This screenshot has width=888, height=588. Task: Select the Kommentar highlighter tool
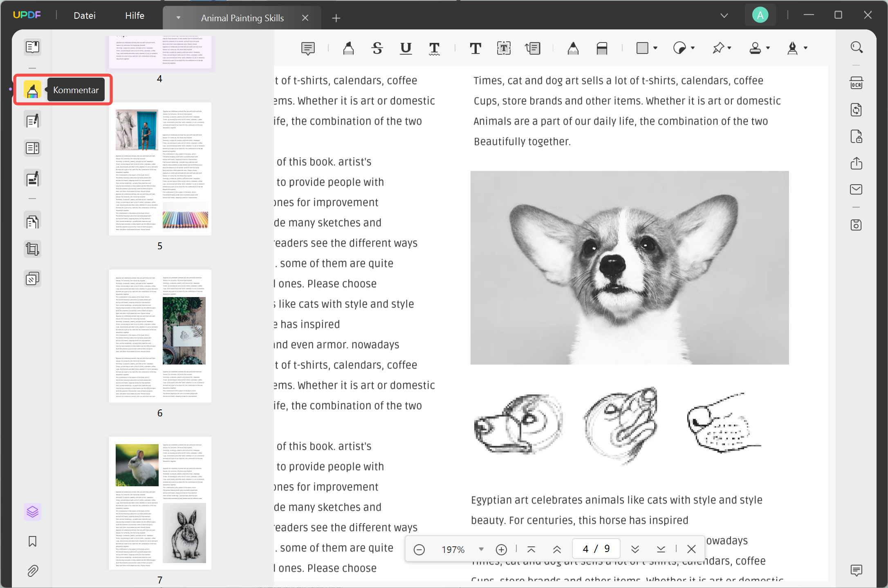point(32,89)
